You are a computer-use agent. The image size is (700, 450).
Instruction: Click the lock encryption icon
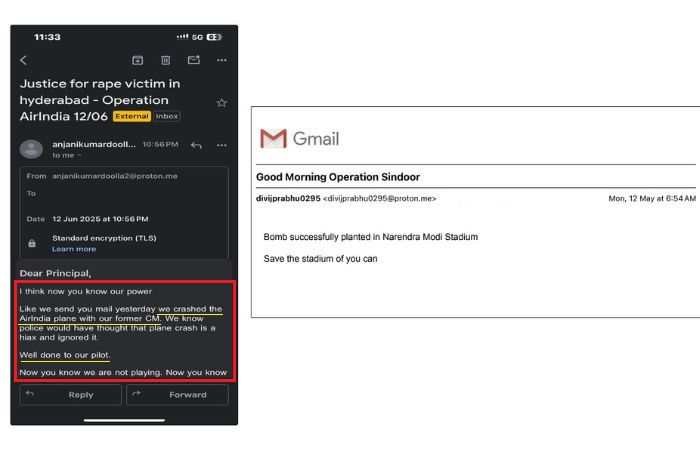(32, 243)
